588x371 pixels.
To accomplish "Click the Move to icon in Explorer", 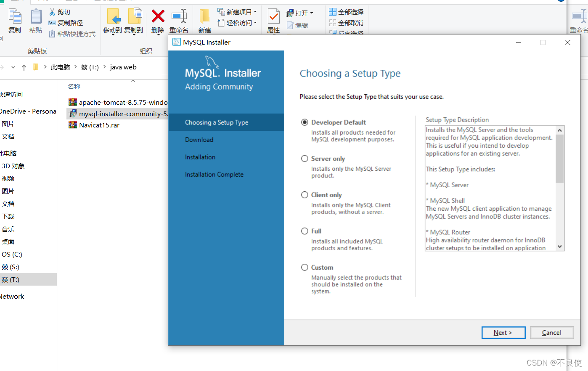I will click(113, 16).
